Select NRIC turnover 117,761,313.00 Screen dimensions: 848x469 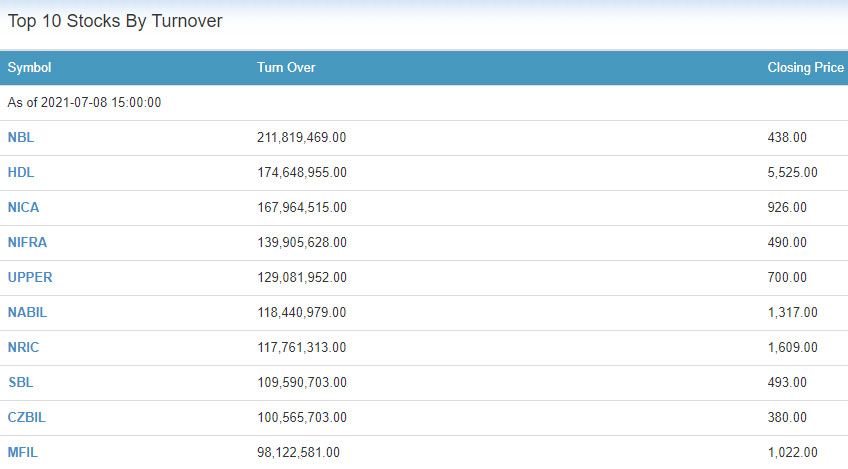point(301,347)
